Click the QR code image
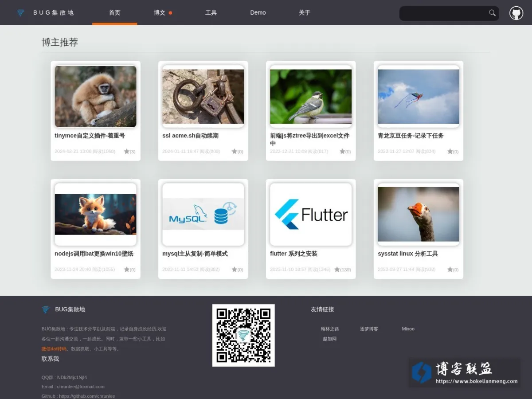 point(243,335)
